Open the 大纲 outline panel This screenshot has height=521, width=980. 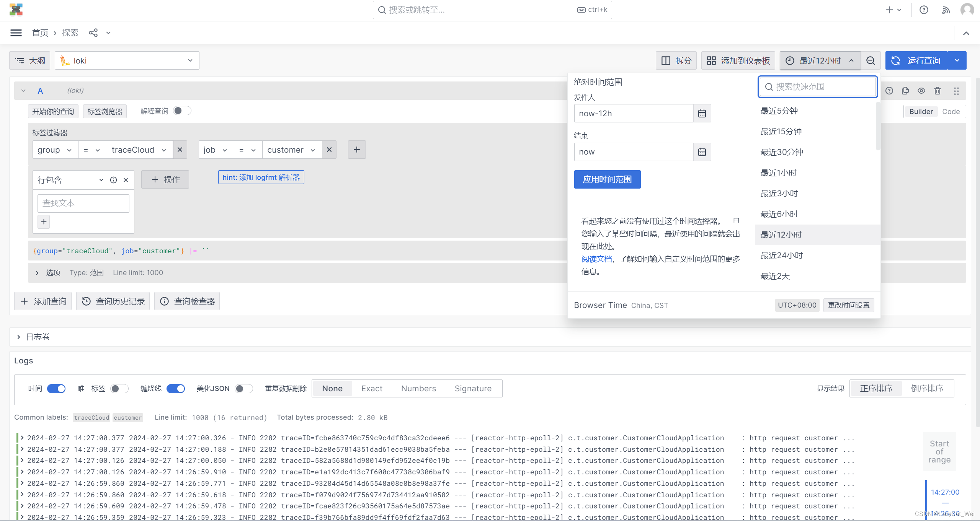(x=29, y=60)
